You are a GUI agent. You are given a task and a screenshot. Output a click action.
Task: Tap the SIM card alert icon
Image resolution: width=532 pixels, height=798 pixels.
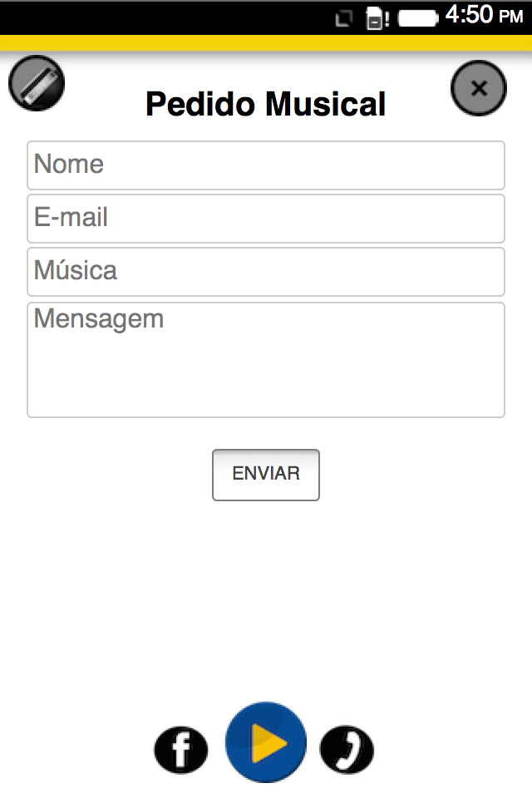(x=375, y=18)
